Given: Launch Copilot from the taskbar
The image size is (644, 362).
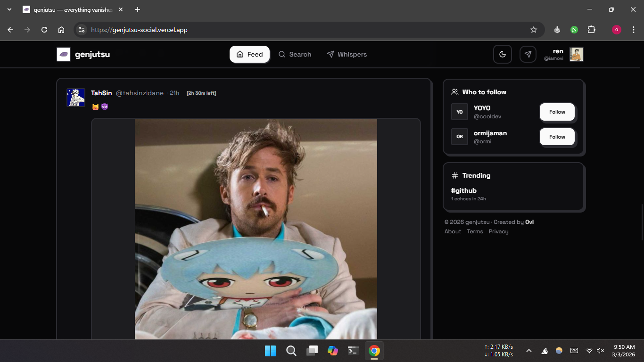Looking at the screenshot, I should point(333,351).
